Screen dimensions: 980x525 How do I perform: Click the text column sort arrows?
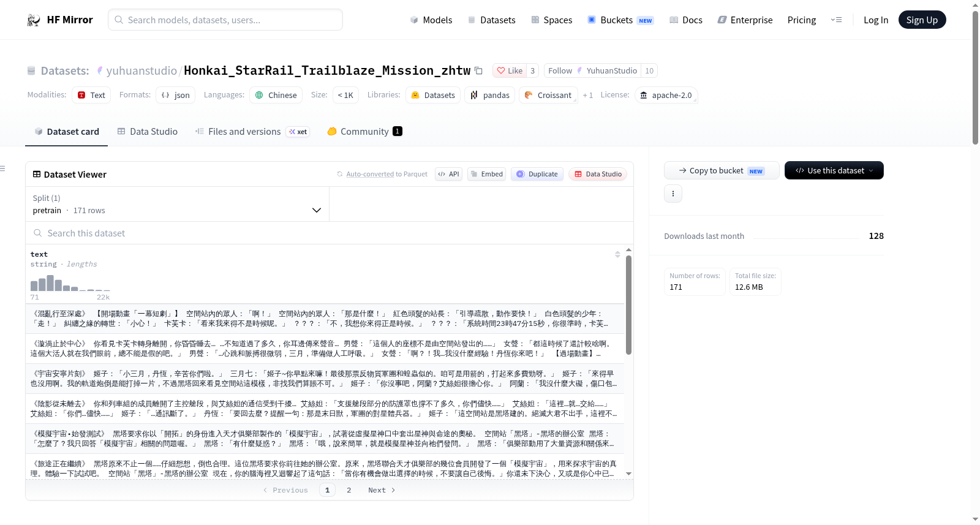[617, 254]
